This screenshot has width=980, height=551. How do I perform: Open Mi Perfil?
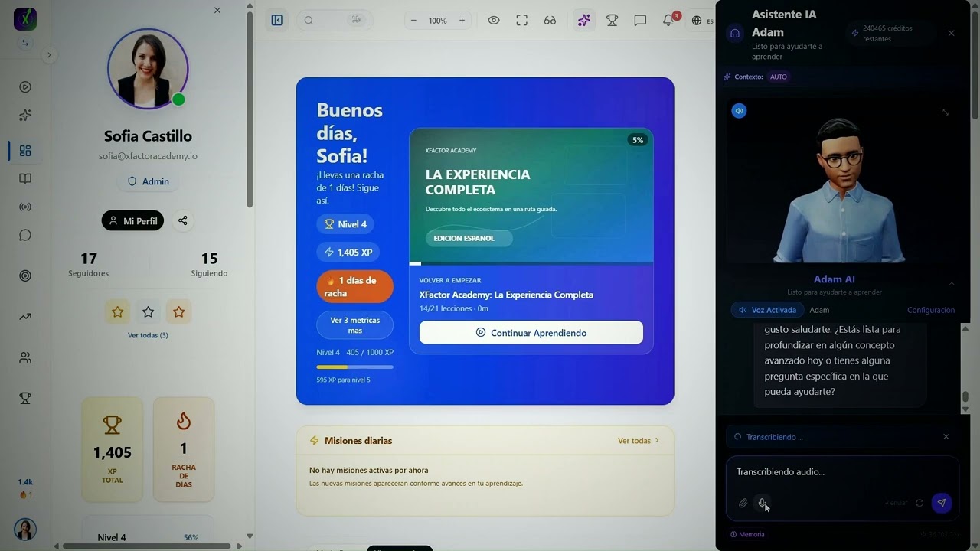click(132, 221)
